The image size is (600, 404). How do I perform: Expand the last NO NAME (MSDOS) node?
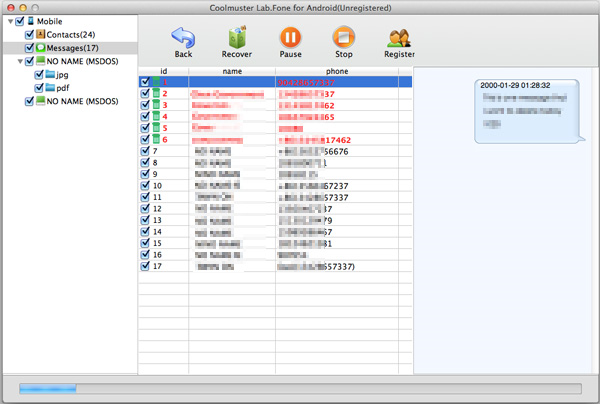[x=20, y=102]
